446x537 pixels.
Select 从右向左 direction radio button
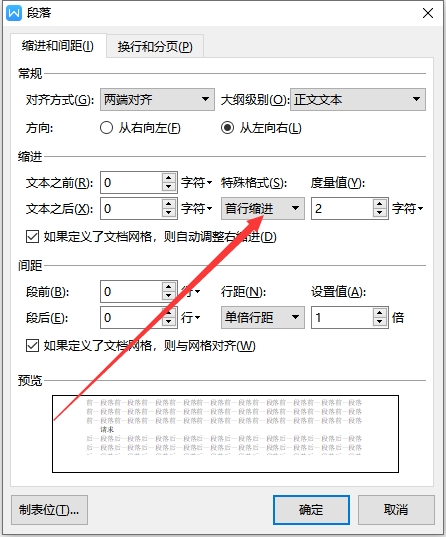point(106,128)
